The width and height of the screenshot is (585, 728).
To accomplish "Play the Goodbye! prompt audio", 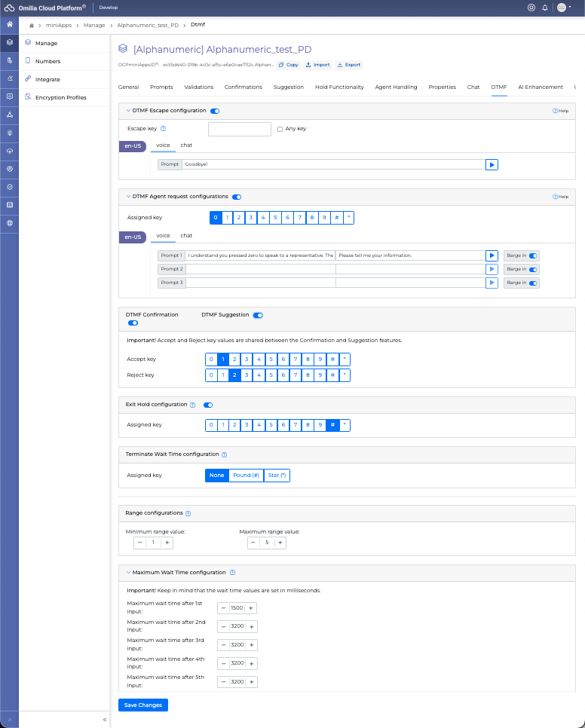I will (492, 164).
